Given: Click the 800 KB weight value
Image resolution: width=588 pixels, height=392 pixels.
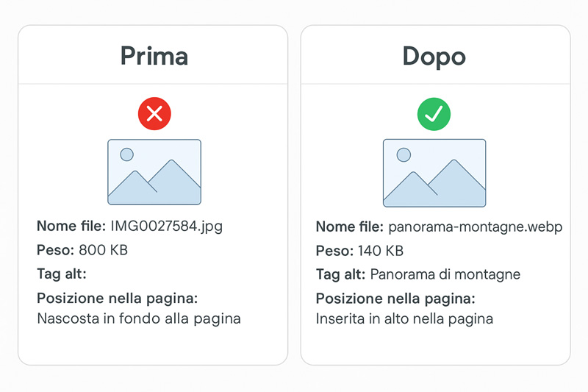Looking at the screenshot, I should 103,250.
